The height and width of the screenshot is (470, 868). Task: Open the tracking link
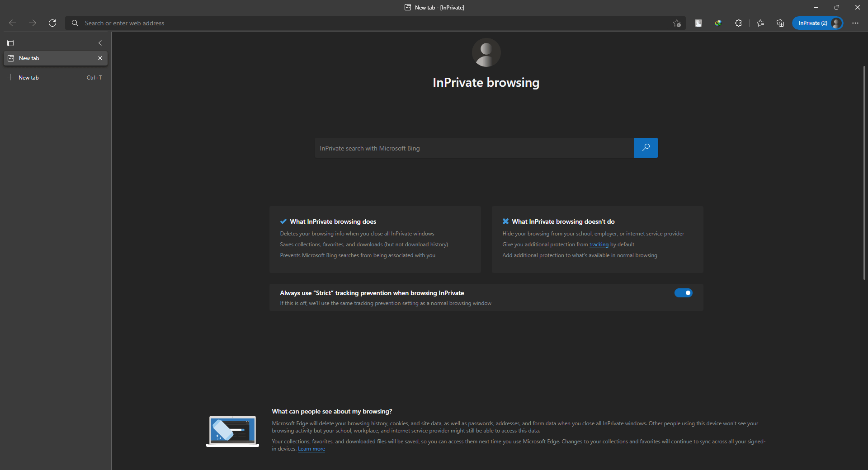[x=599, y=244]
